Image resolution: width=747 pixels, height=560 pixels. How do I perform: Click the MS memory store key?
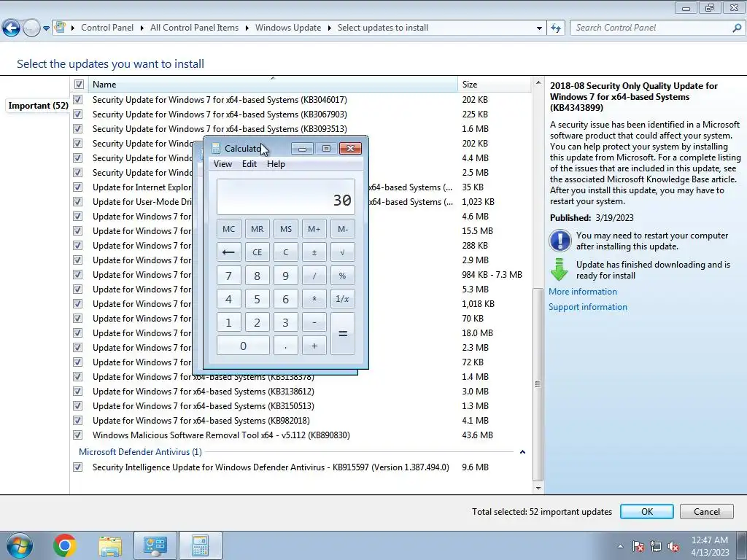[286, 229]
